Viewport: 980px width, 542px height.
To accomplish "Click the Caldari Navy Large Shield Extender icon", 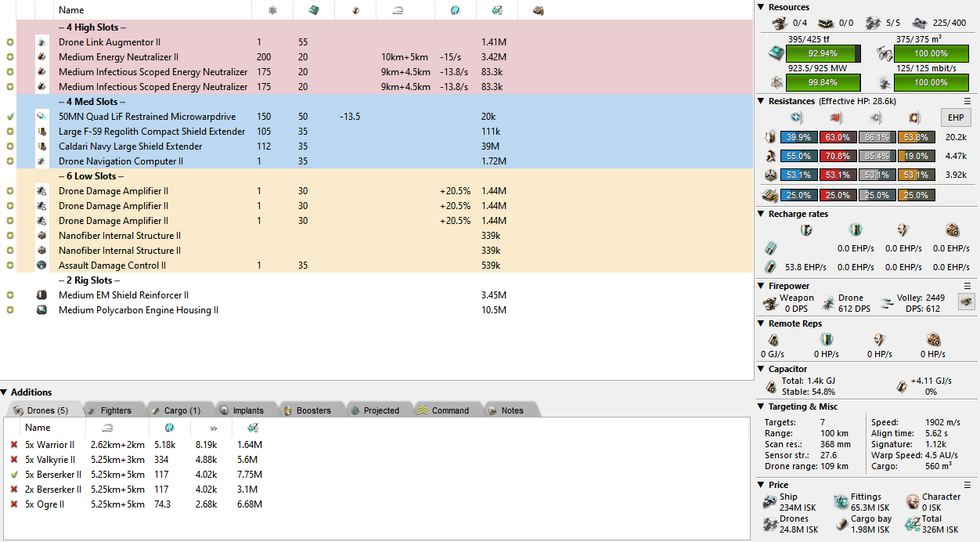I will point(41,146).
